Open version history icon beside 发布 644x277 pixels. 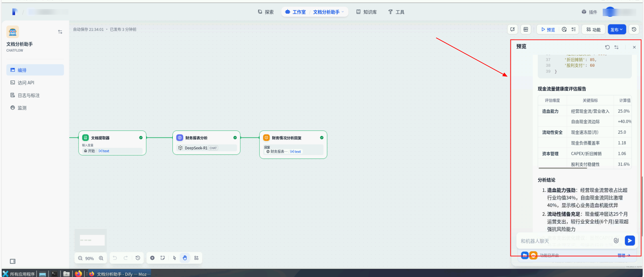[x=634, y=30]
